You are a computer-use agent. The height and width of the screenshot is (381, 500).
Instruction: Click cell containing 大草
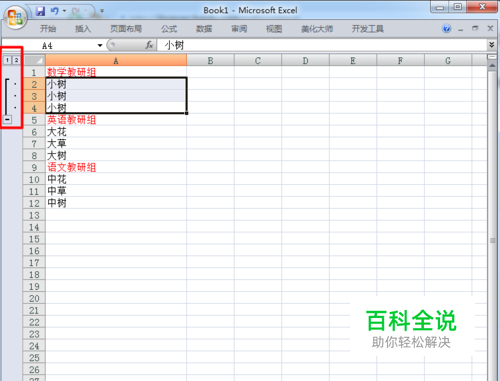click(116, 144)
